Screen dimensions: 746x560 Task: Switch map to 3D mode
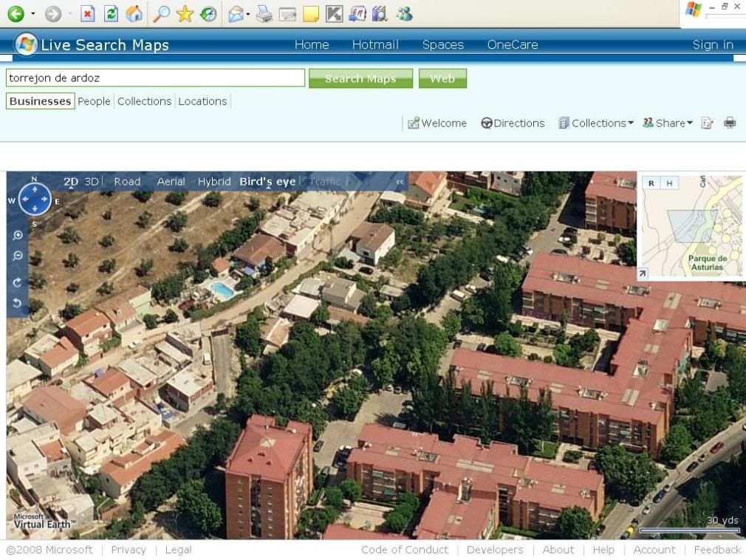(x=92, y=182)
